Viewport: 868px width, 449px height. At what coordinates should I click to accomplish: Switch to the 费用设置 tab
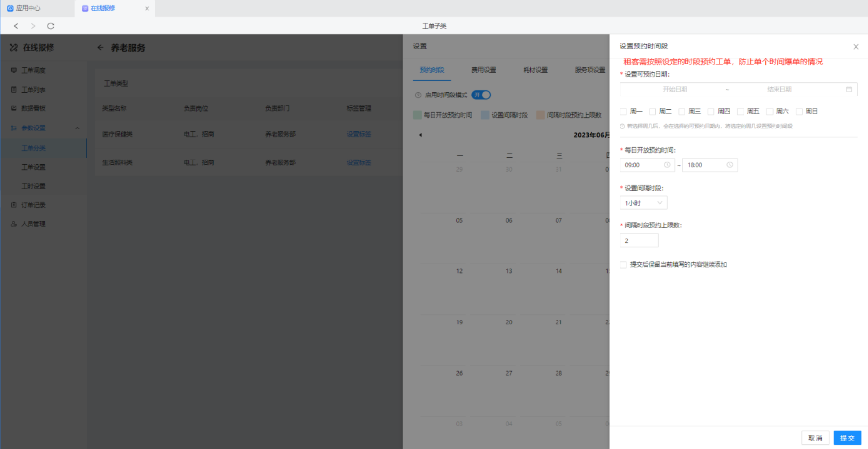483,70
